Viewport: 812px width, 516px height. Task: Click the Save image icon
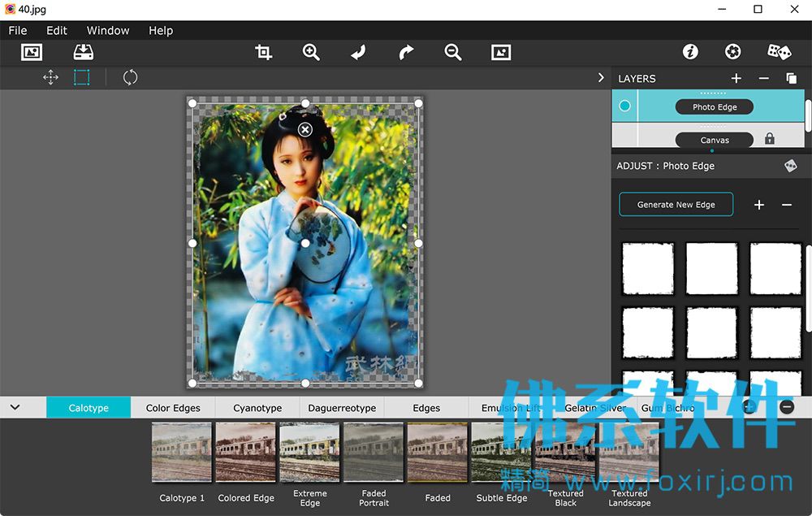[84, 52]
